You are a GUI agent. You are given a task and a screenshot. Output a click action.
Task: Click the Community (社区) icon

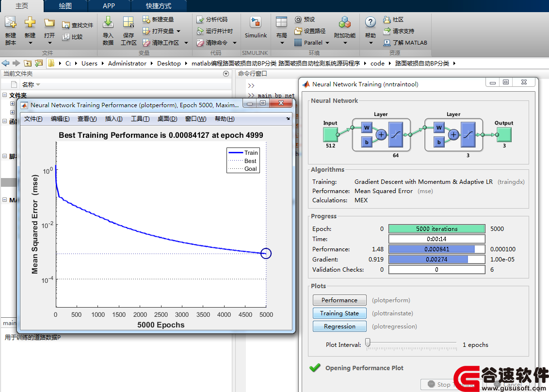(x=387, y=19)
